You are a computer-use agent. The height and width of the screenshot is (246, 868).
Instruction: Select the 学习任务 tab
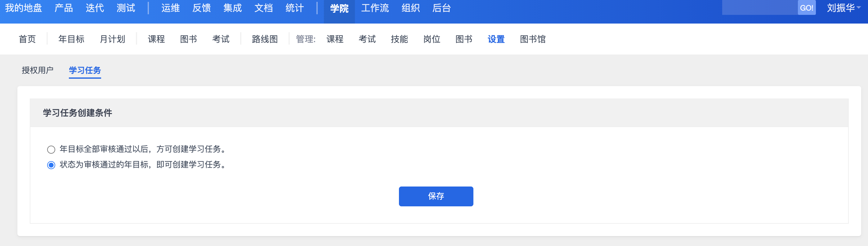tap(85, 70)
